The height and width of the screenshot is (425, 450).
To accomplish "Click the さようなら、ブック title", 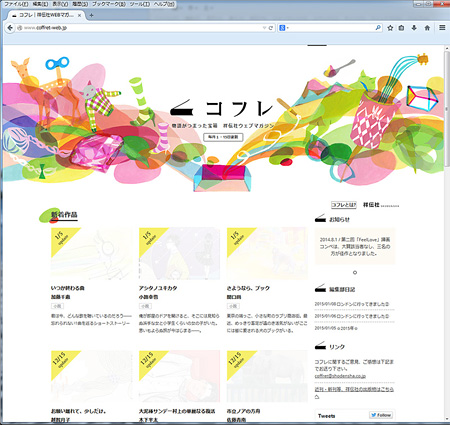I will [248, 288].
